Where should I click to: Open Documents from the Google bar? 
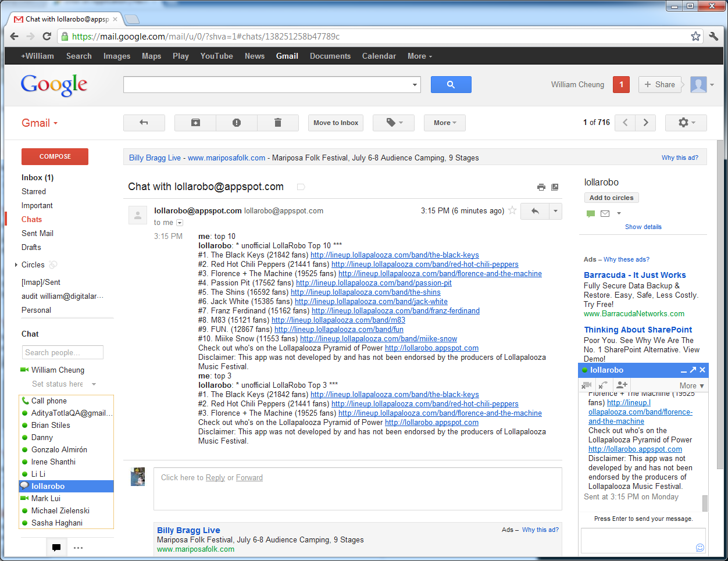tap(330, 56)
